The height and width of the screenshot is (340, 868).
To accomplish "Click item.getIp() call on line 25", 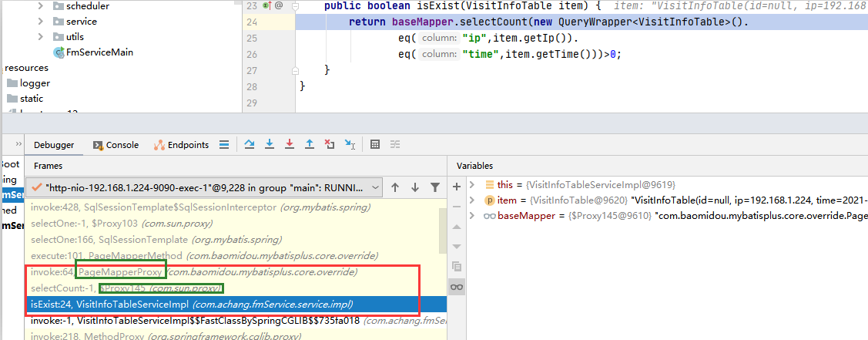I will tap(535, 39).
